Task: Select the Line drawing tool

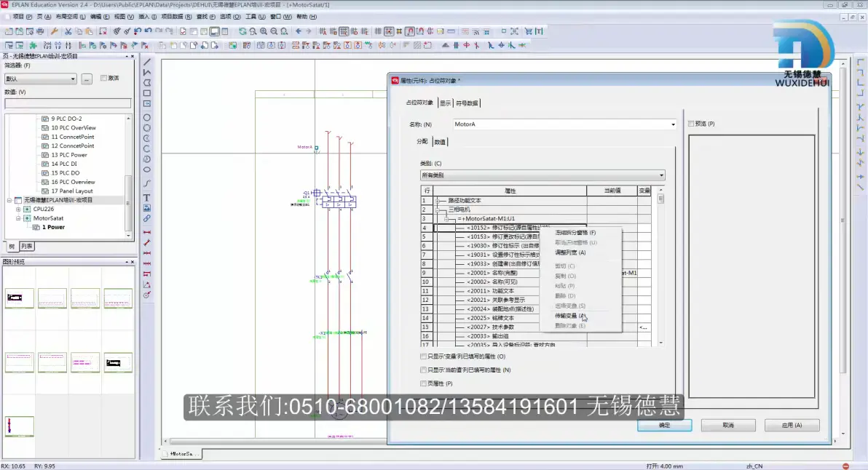Action: pyautogui.click(x=147, y=62)
